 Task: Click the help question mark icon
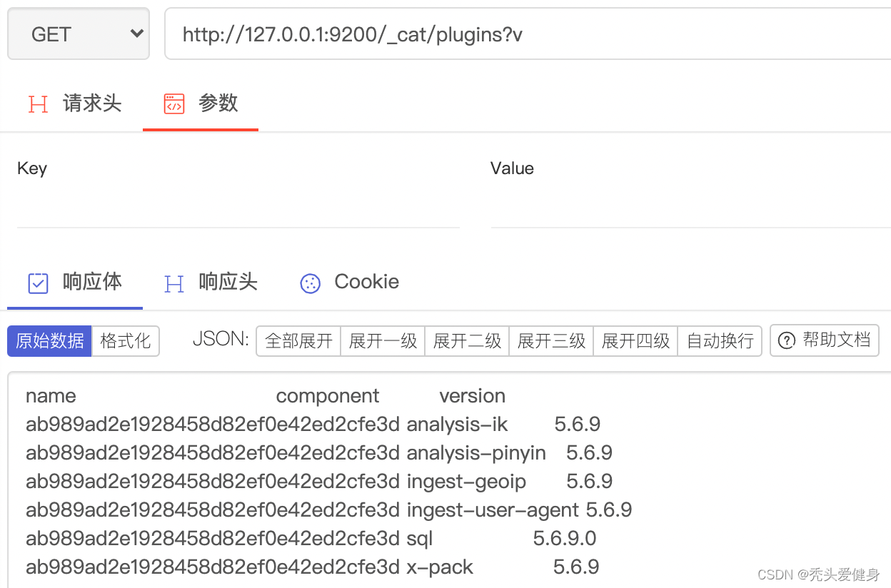pos(786,340)
